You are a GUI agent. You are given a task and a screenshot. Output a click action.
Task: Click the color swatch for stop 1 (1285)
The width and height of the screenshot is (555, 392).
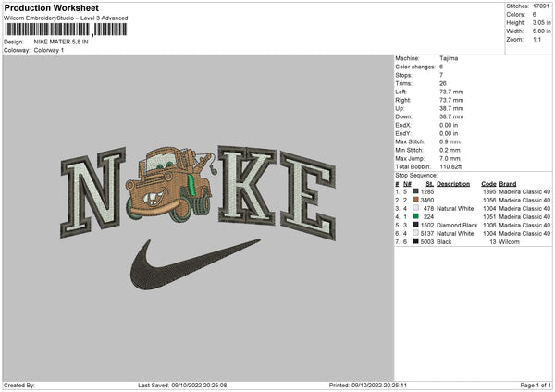coord(415,191)
